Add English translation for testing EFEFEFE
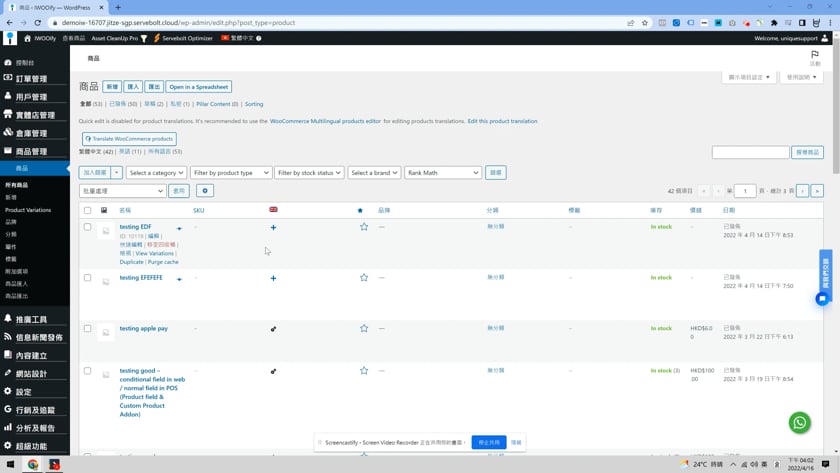Viewport: 840px width, 473px height. click(273, 279)
